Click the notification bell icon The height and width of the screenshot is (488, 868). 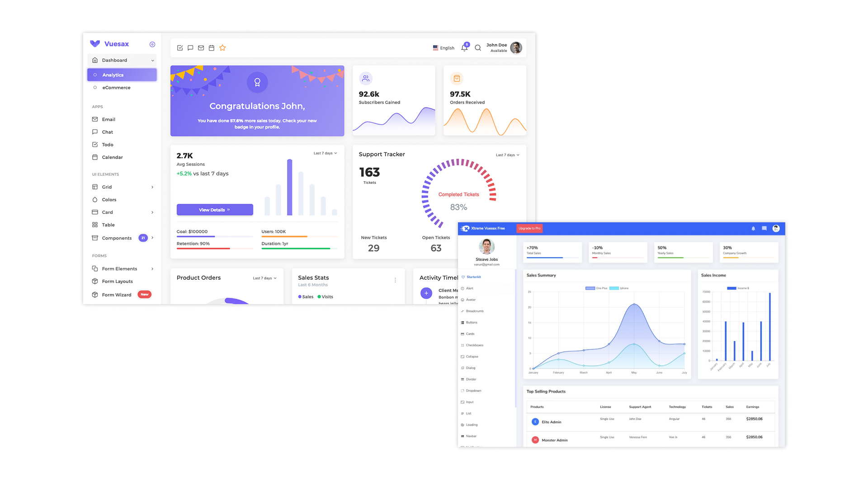tap(464, 47)
